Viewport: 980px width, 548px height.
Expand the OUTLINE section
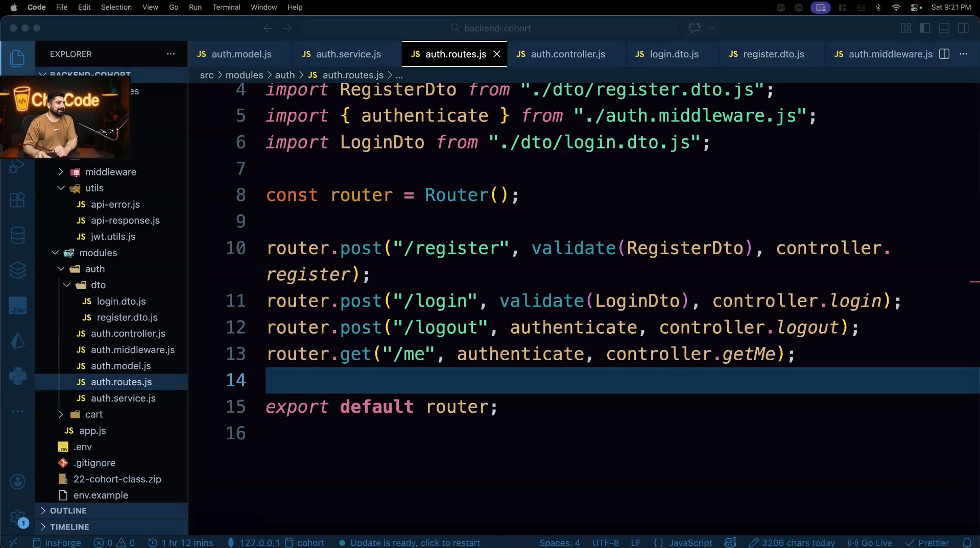click(x=68, y=511)
